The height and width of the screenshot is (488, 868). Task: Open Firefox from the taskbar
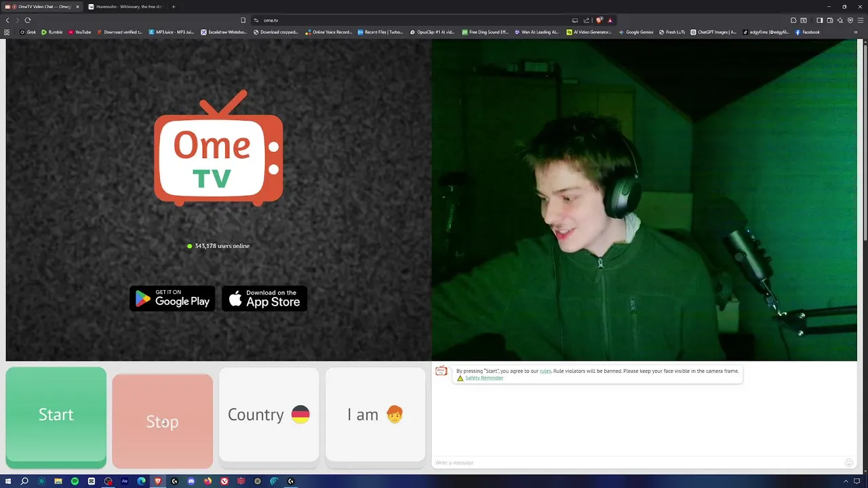tap(208, 481)
